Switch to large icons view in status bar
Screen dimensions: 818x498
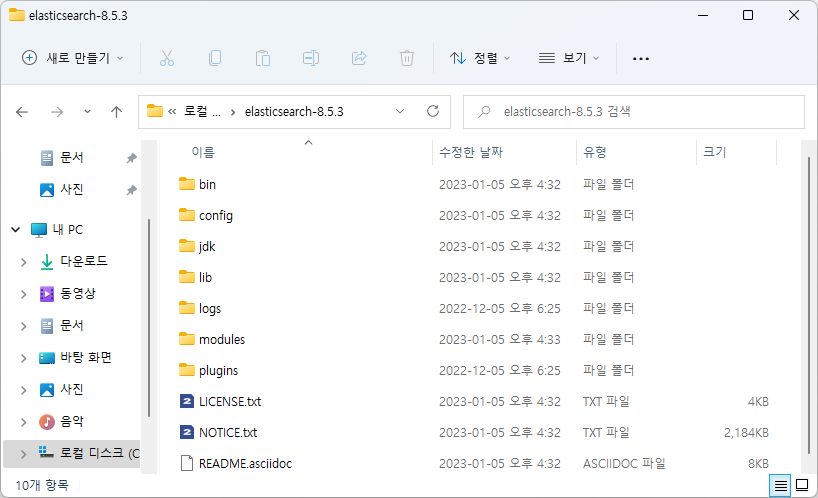pos(802,485)
